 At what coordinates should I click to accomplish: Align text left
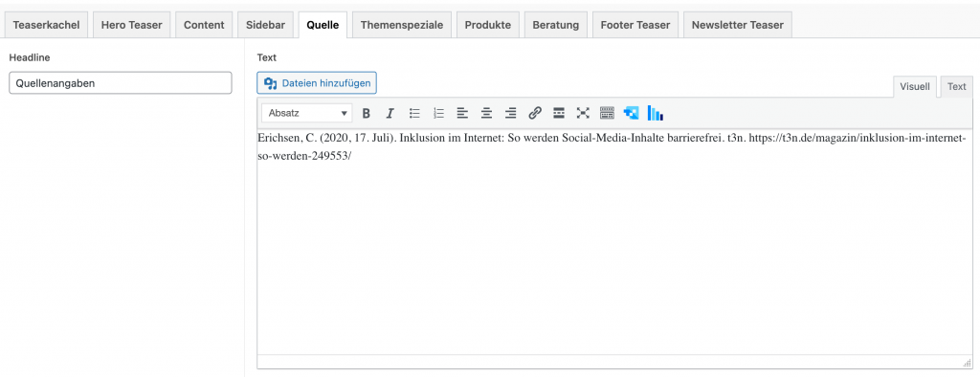click(462, 113)
